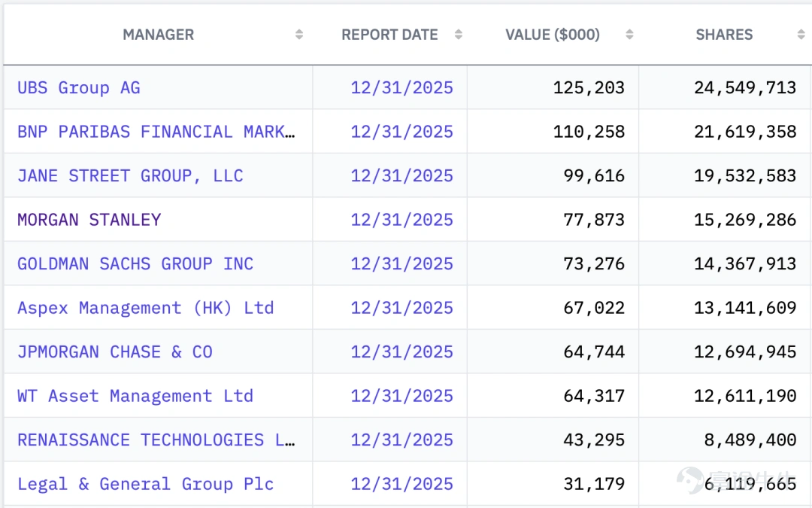Click the report date link for UBS Group AG
The height and width of the screenshot is (508, 812).
[x=401, y=87]
